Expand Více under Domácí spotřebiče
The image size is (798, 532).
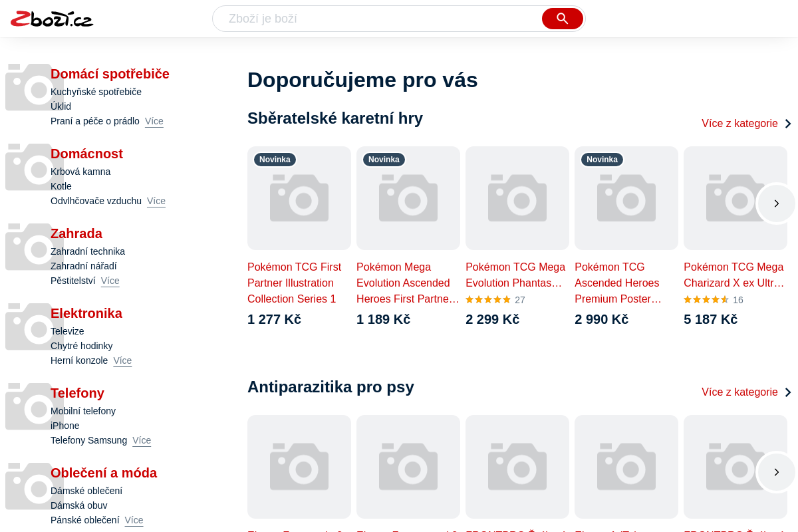tap(154, 121)
